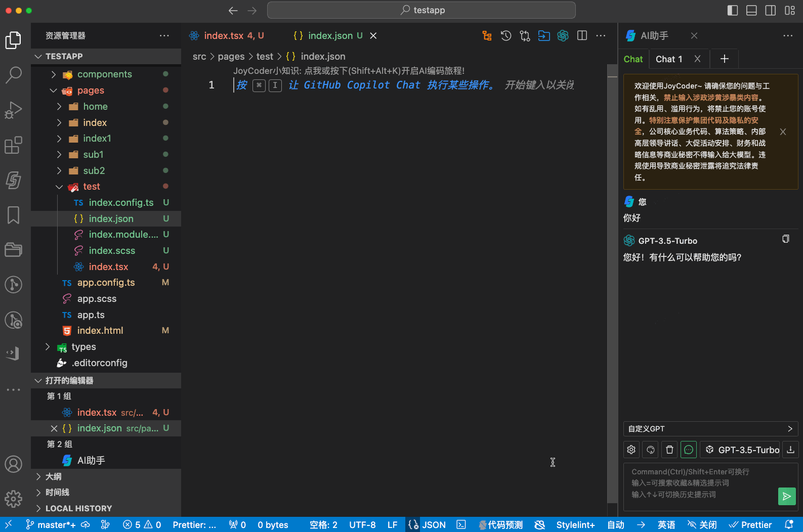This screenshot has width=803, height=532.
Task: Click master branch in status bar
Action: point(51,525)
